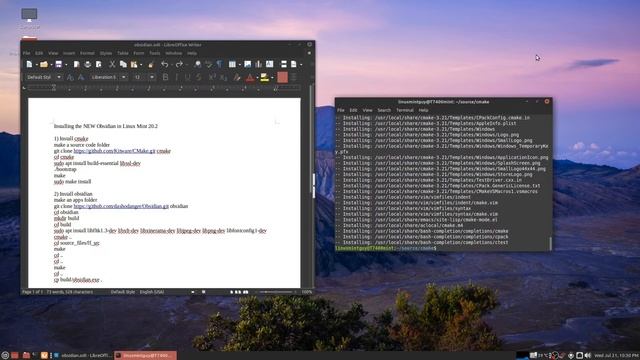The height and width of the screenshot is (360, 640).
Task: Click the New document icon in Writer
Action: 29,64
